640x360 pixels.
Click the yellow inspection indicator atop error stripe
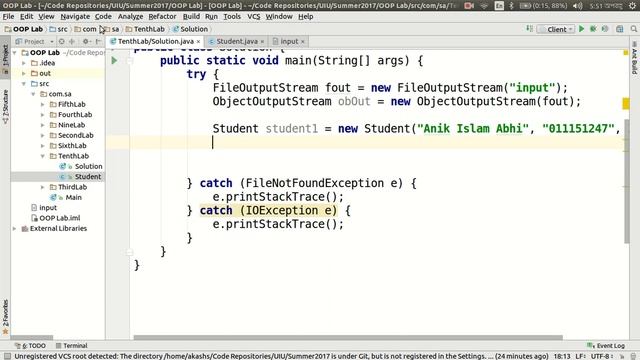[x=626, y=53]
